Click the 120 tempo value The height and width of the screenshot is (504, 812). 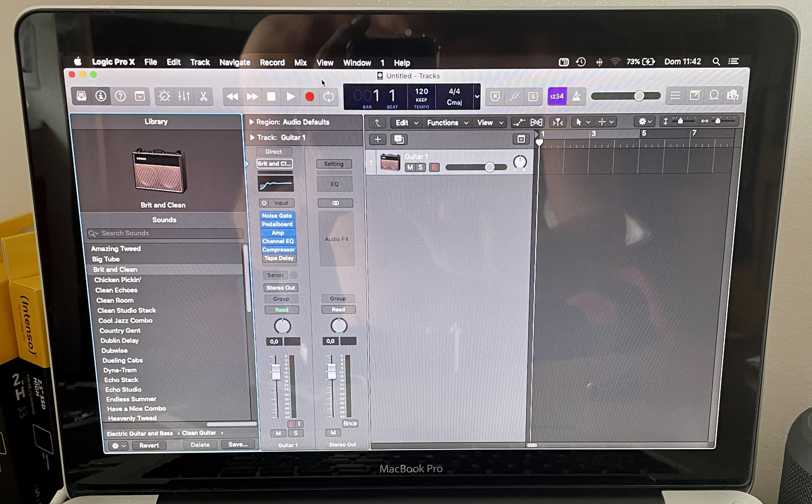(x=422, y=91)
